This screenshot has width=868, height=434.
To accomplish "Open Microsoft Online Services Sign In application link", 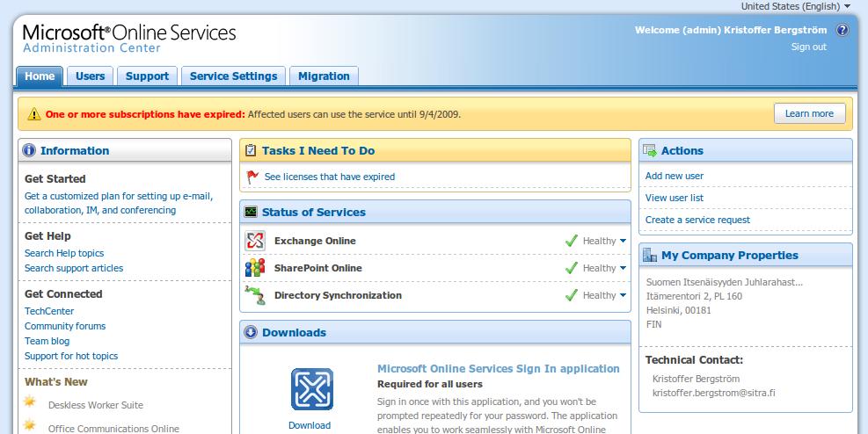I will click(x=499, y=369).
